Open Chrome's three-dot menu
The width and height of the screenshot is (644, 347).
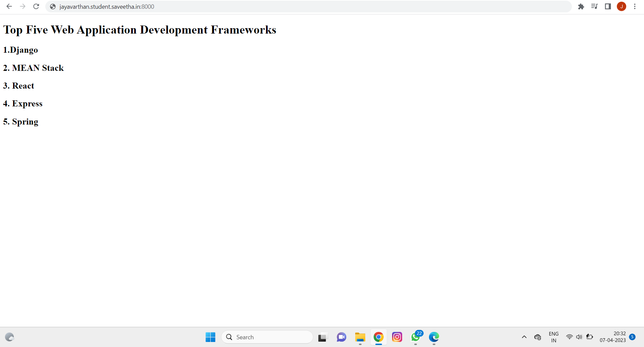635,6
